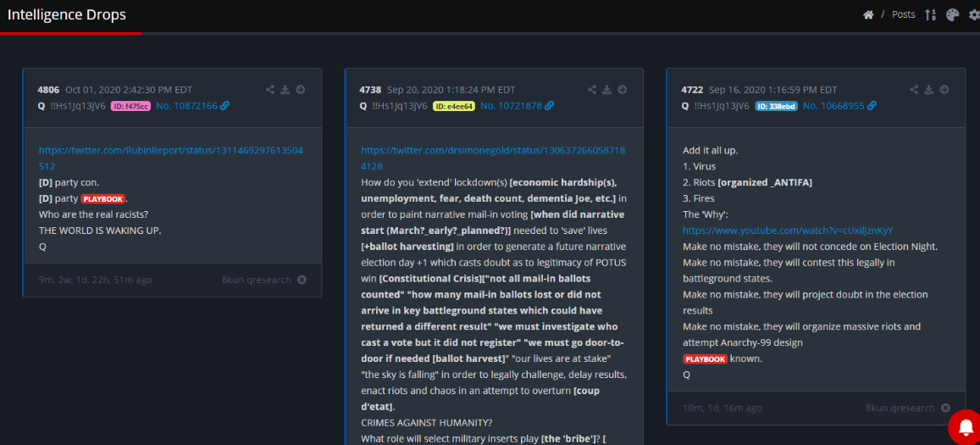
Task: Click the PLAYBOOK tag in post 4806
Action: pos(103,199)
